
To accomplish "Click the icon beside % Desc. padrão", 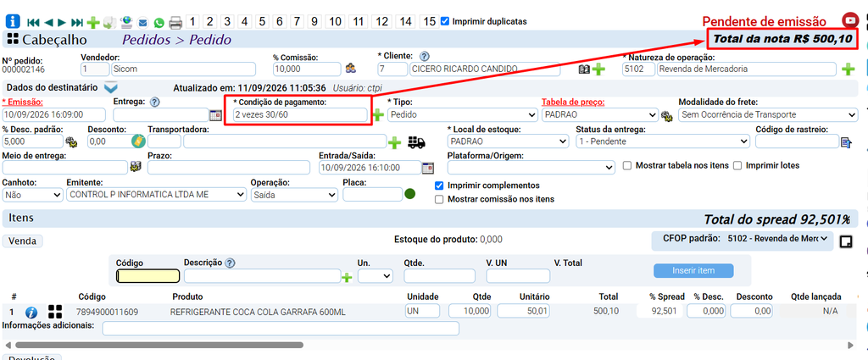I will 71,141.
